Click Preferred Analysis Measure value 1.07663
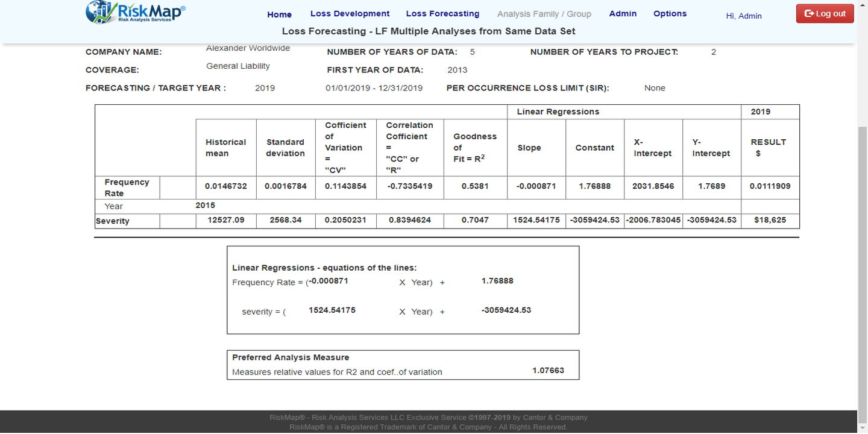The image size is (868, 434). pos(549,370)
